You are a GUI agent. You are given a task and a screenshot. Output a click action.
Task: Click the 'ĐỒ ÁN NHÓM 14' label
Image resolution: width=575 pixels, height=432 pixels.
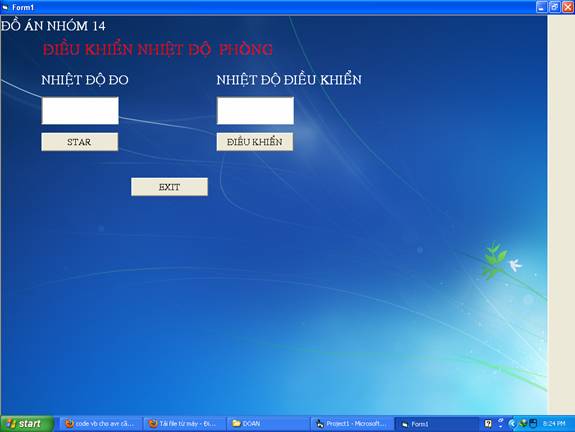tap(53, 26)
